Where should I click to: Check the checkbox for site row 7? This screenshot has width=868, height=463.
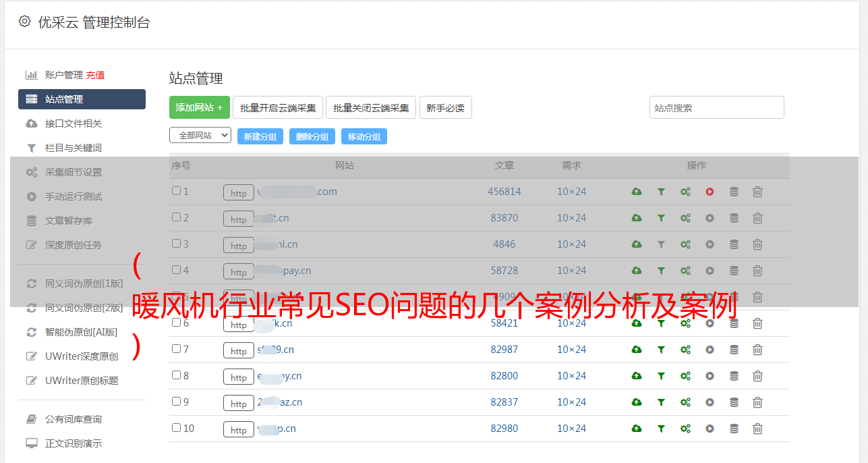coord(176,349)
